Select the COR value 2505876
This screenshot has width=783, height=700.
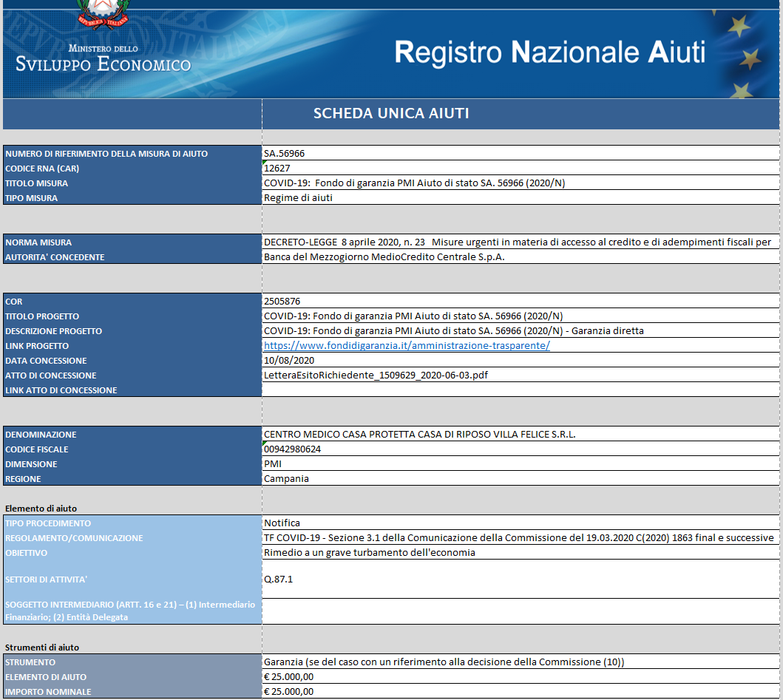tap(521, 301)
